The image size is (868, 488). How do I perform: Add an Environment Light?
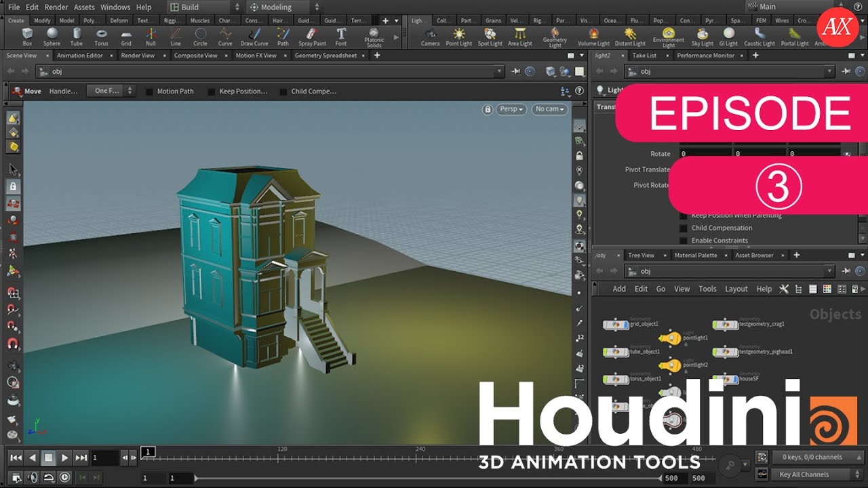[x=669, y=38]
